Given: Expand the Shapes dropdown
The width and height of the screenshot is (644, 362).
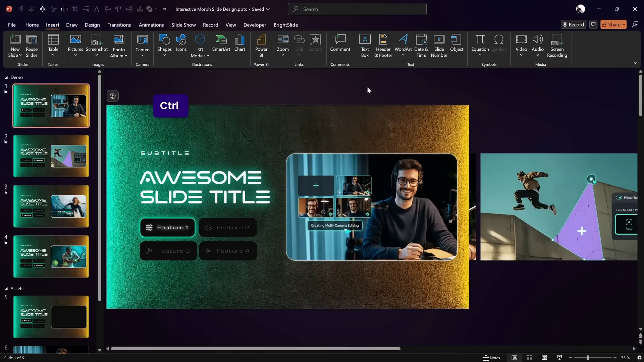Looking at the screenshot, I should [x=164, y=55].
